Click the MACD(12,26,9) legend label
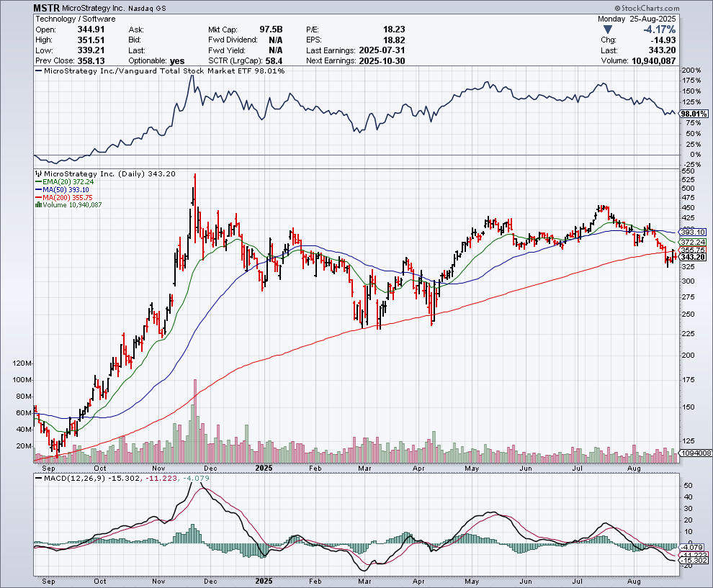 pos(74,478)
